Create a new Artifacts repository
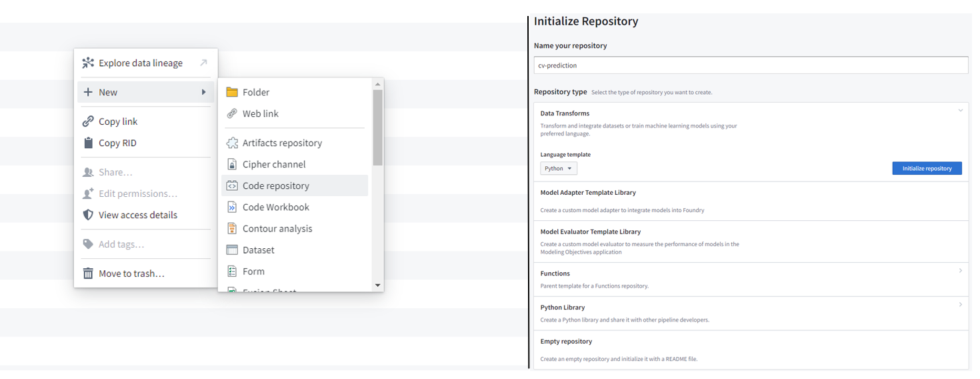This screenshot has height=379, width=980. click(295, 143)
